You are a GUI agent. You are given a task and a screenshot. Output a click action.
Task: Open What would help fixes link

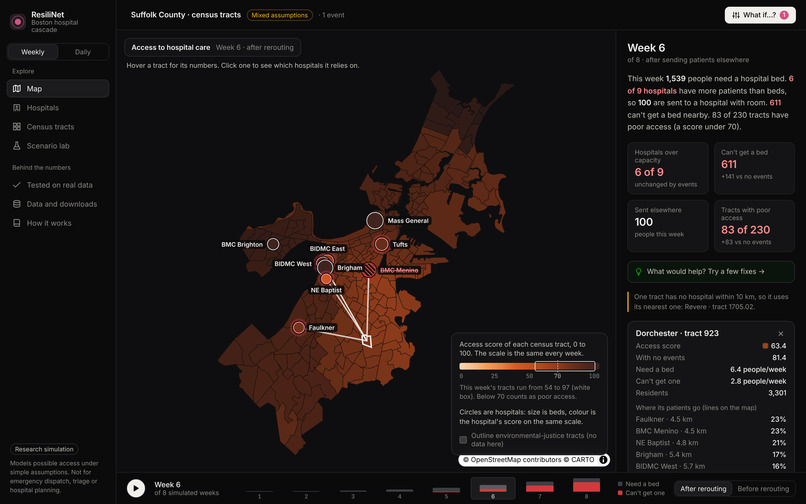(x=711, y=272)
